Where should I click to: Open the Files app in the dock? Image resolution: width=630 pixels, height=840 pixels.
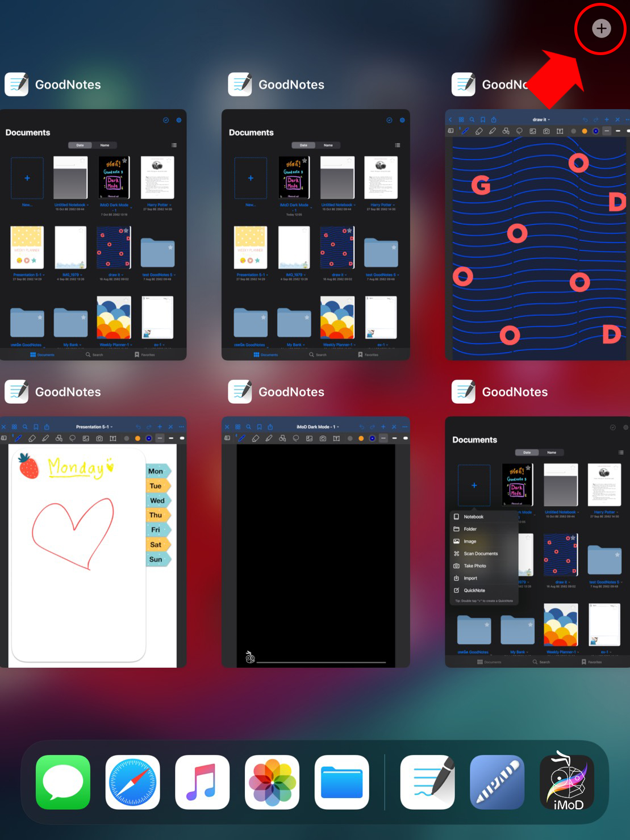click(341, 782)
